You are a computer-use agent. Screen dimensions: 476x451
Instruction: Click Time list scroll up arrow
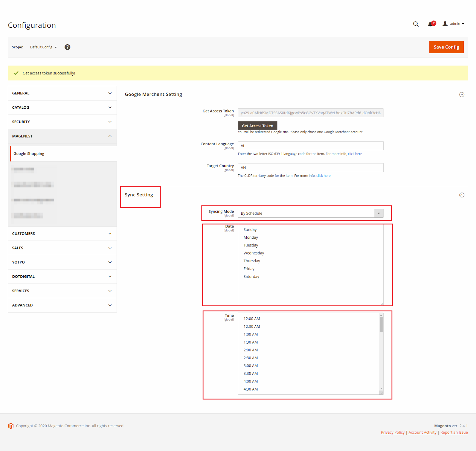click(x=381, y=315)
